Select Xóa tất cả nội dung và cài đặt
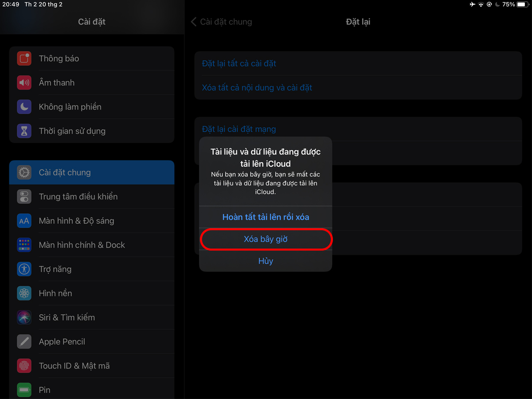 (358, 88)
